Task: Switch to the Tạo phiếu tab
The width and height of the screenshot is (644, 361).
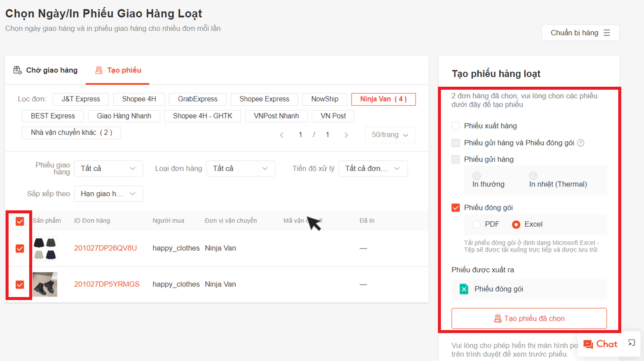Action: [118, 70]
